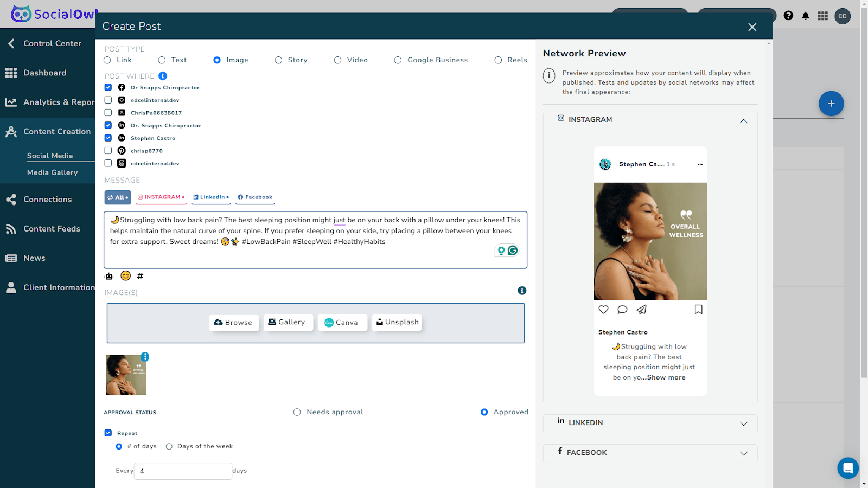Open the help question mark icon
Viewport: 868px width, 488px height.
tap(788, 16)
